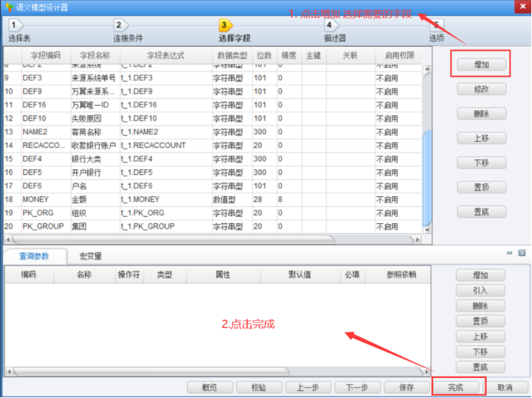Click the 校验 button

(x=259, y=387)
